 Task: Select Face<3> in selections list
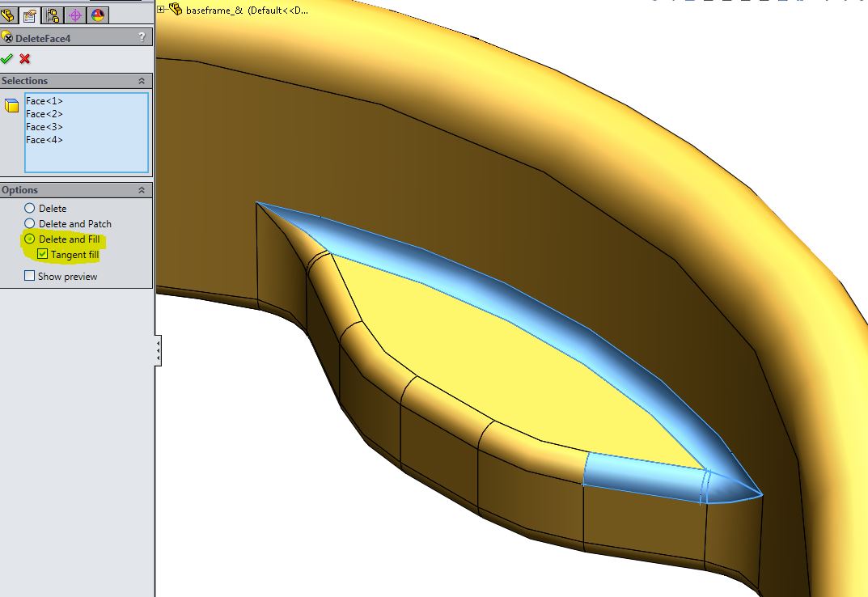[x=44, y=127]
